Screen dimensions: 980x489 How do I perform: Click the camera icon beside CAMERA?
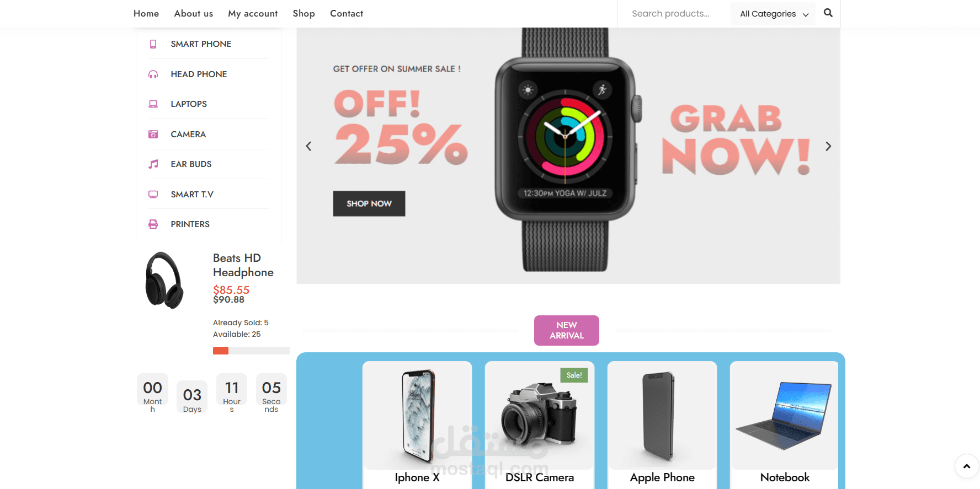153,134
